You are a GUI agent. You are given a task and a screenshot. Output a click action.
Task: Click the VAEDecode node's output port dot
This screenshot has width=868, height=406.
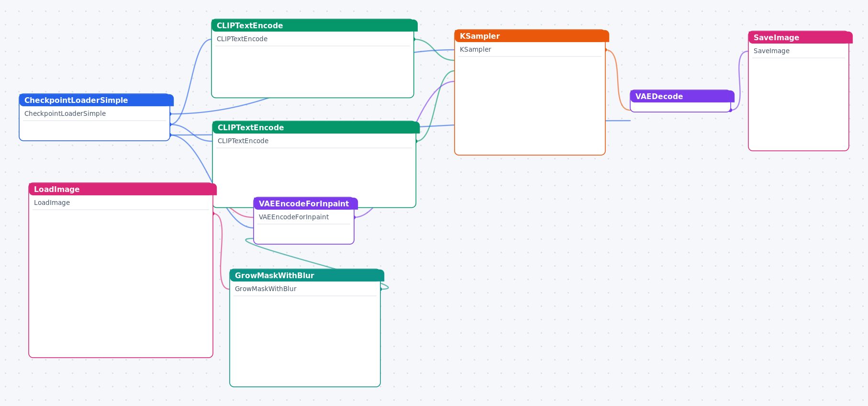pyautogui.click(x=731, y=110)
